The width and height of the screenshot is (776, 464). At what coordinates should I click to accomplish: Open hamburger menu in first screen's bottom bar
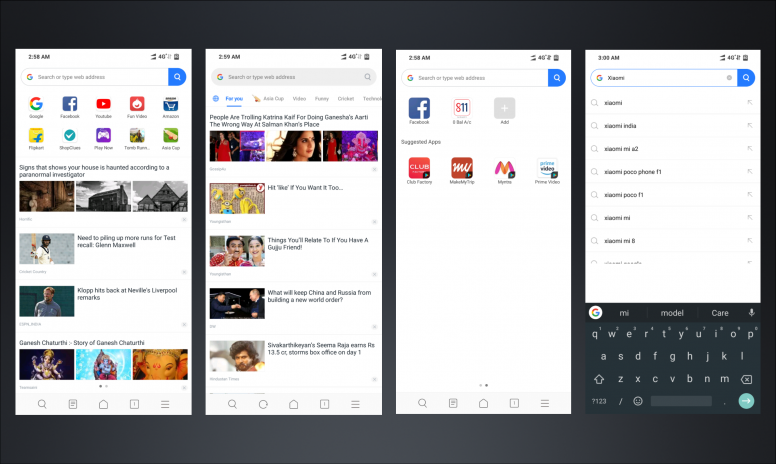point(165,404)
